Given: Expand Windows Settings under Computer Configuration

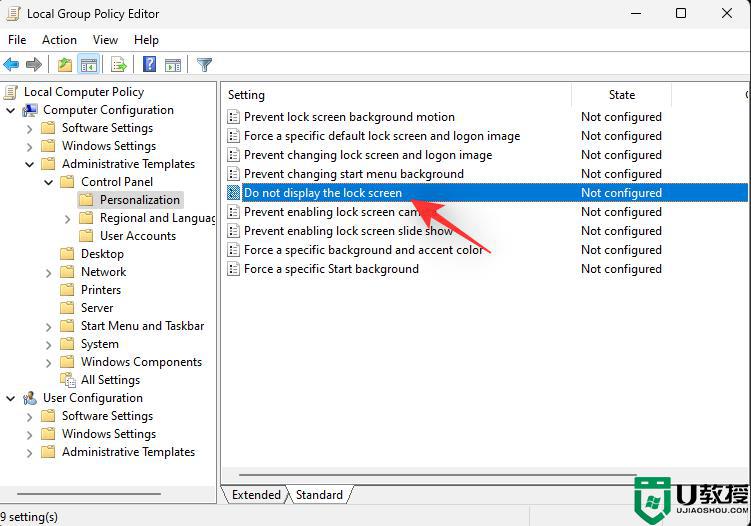Looking at the screenshot, I should [x=30, y=147].
